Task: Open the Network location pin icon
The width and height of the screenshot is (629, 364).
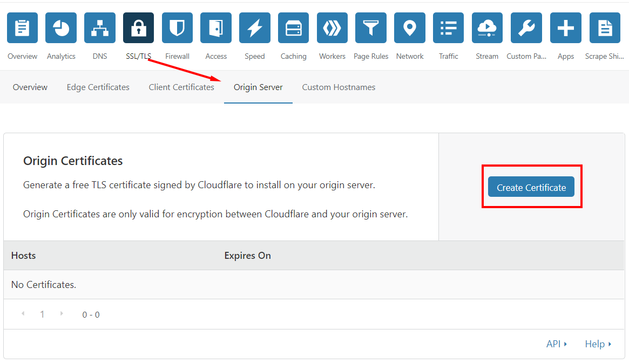Action: pos(410,28)
